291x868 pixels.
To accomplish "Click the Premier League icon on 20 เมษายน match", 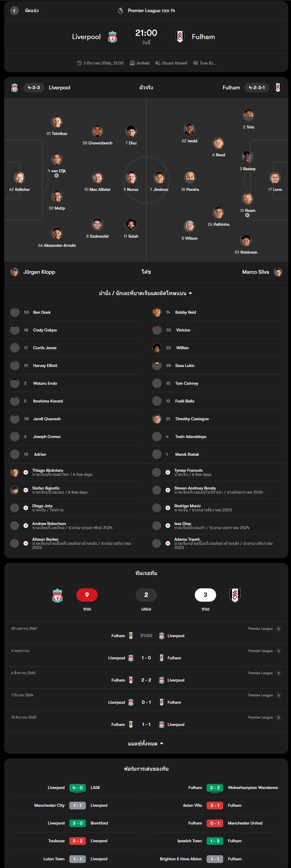I will click(x=279, y=628).
